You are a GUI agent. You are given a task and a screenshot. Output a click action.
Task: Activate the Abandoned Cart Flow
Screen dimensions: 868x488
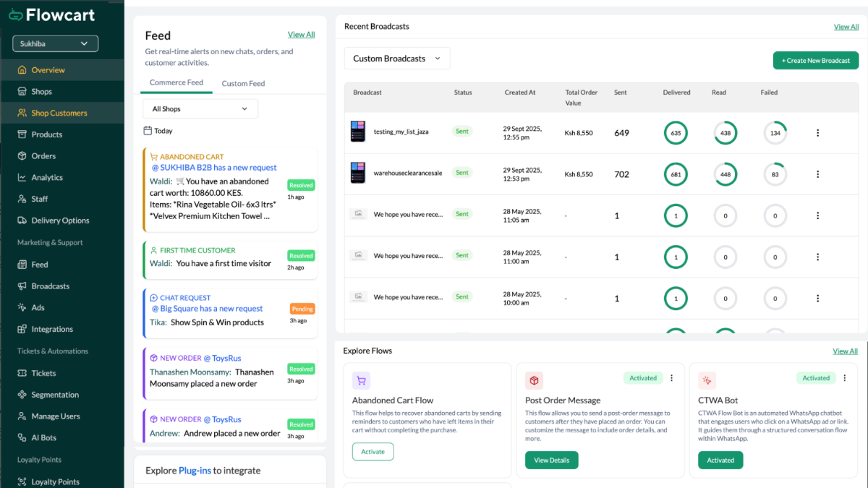point(373,452)
